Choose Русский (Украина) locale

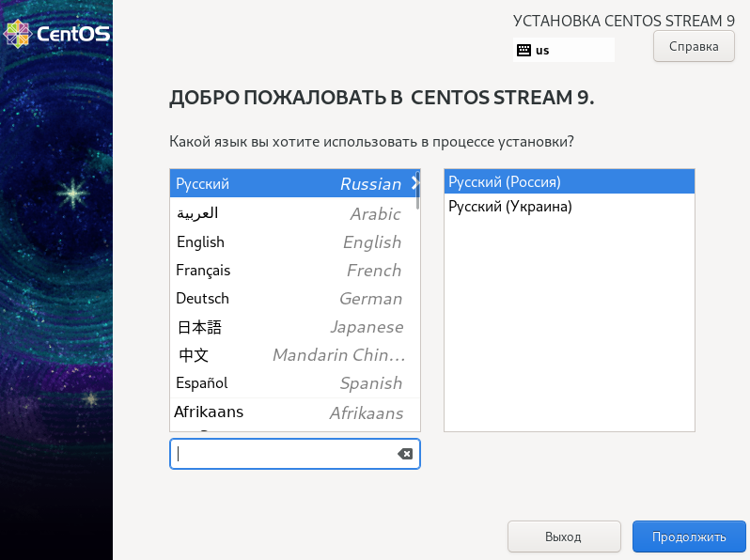tap(570, 206)
